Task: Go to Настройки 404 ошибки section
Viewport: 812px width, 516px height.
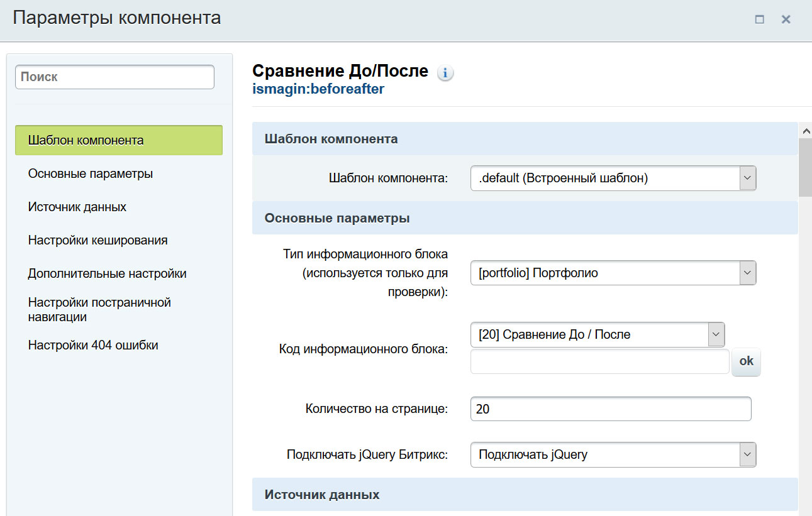Action: coord(93,345)
